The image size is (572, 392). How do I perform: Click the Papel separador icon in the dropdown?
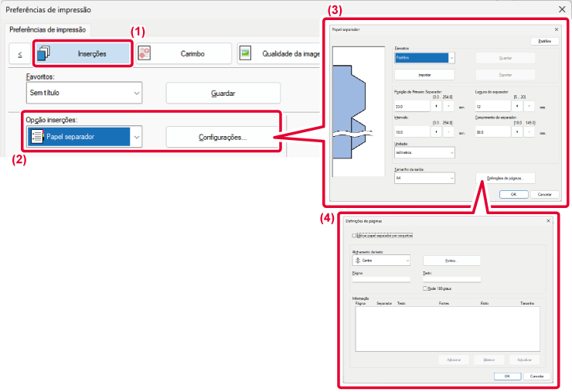click(36, 138)
